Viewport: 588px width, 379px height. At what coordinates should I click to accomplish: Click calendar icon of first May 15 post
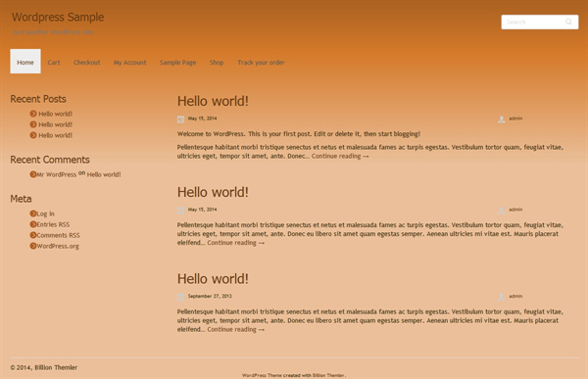(180, 119)
